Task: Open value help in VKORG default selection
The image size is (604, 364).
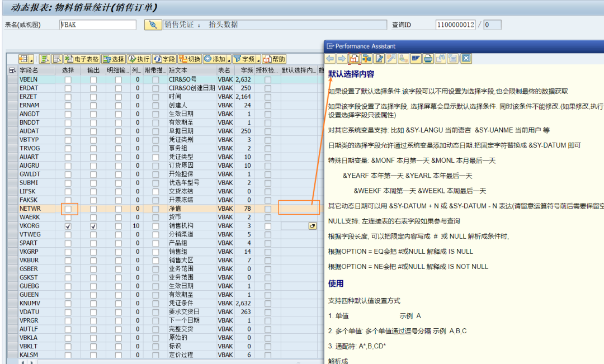Action: (313, 226)
